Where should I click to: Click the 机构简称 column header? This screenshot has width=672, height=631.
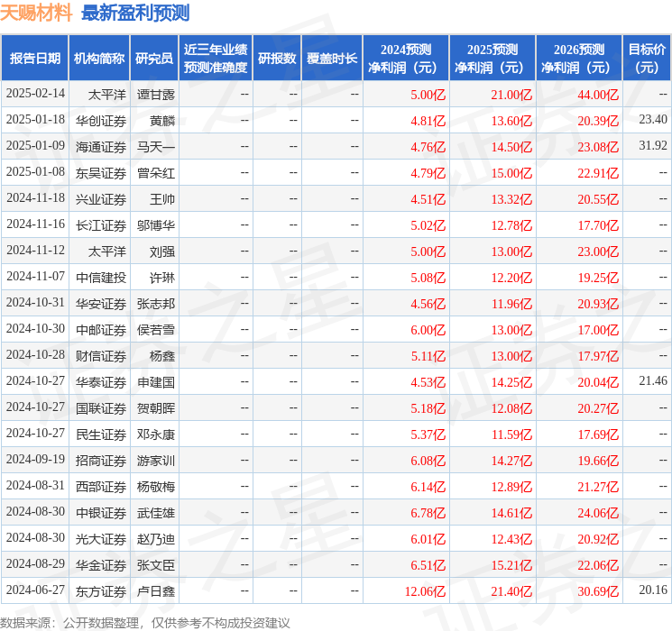(99, 59)
